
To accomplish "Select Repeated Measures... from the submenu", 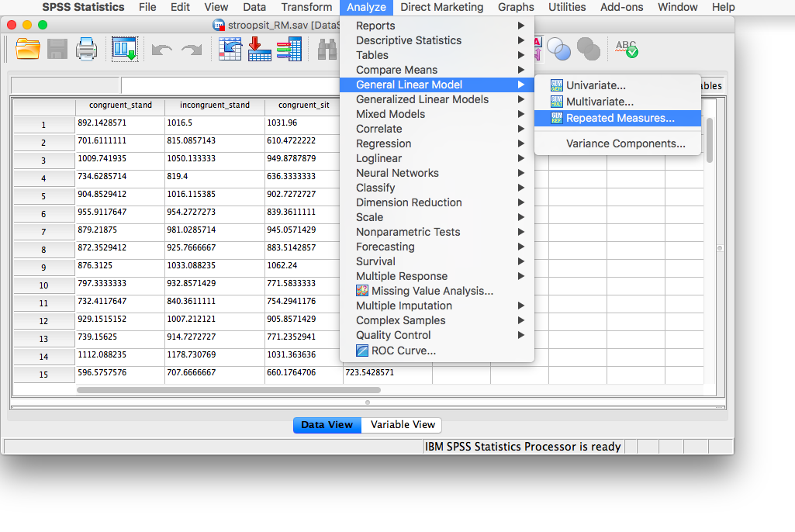I will [617, 118].
